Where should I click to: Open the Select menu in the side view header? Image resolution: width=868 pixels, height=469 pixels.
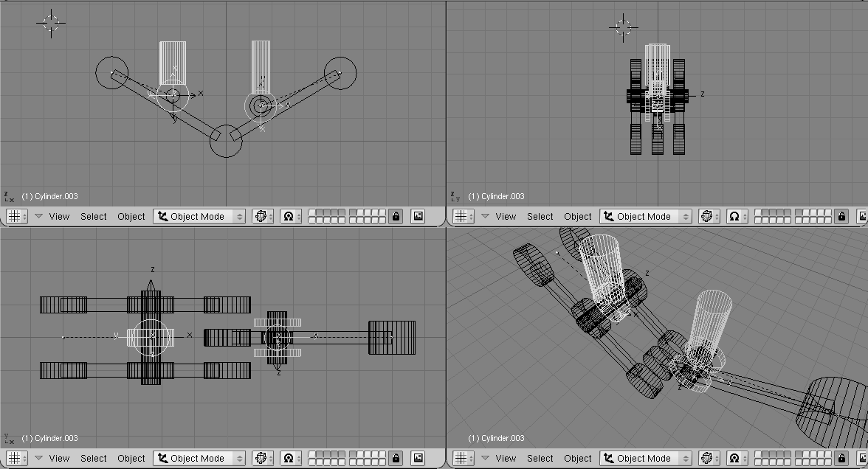click(x=540, y=216)
